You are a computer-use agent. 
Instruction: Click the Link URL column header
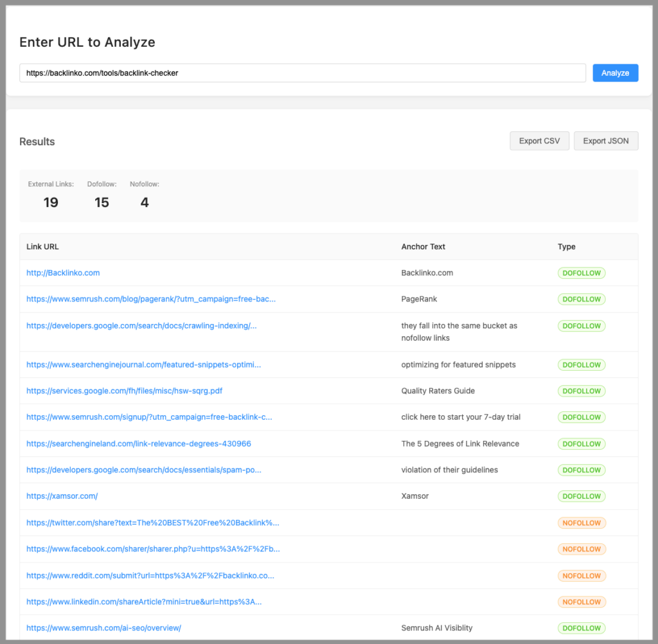pos(42,246)
